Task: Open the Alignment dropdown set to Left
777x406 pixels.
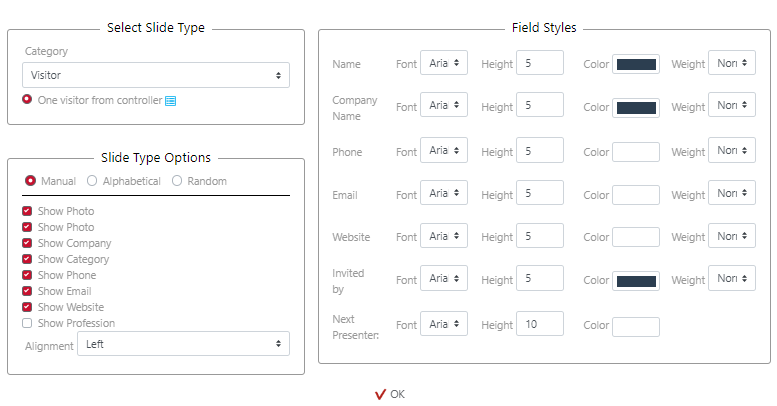Action: (183, 344)
